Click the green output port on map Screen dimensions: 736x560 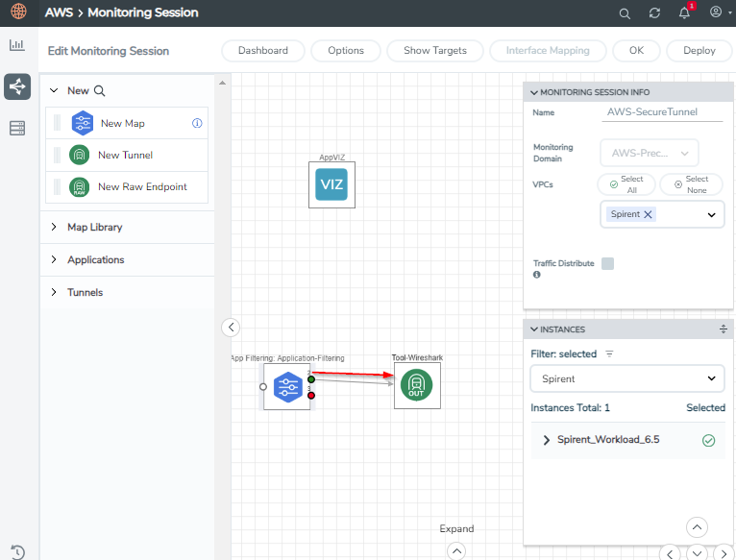(x=311, y=379)
